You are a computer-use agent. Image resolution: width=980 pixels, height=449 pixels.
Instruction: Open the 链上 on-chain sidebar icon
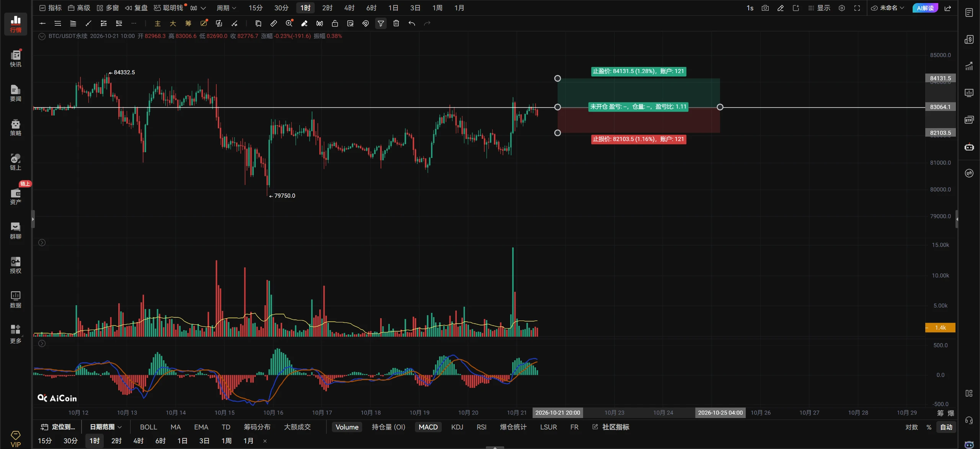pyautogui.click(x=15, y=162)
